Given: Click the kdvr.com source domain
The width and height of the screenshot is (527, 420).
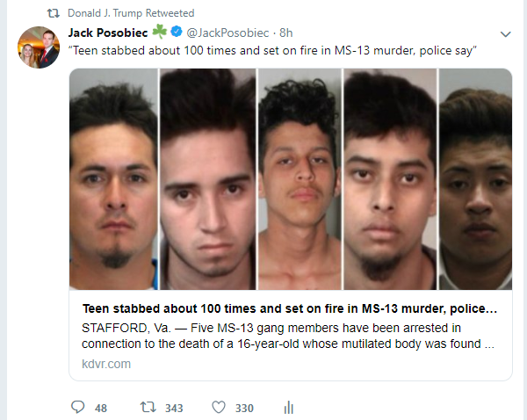Looking at the screenshot, I should tap(106, 364).
